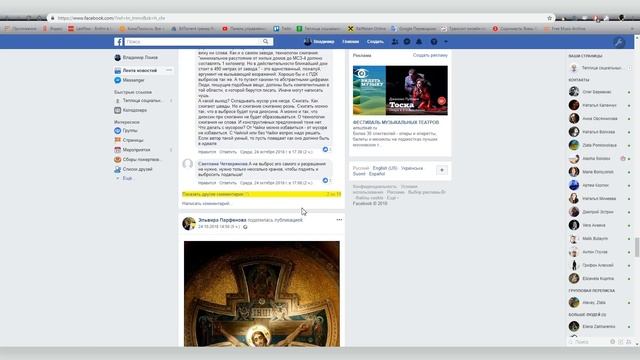Image resolution: width=640 pixels, height=360 pixels.
Task: Open audience globe icon on Эльвира's post
Action: [245, 227]
